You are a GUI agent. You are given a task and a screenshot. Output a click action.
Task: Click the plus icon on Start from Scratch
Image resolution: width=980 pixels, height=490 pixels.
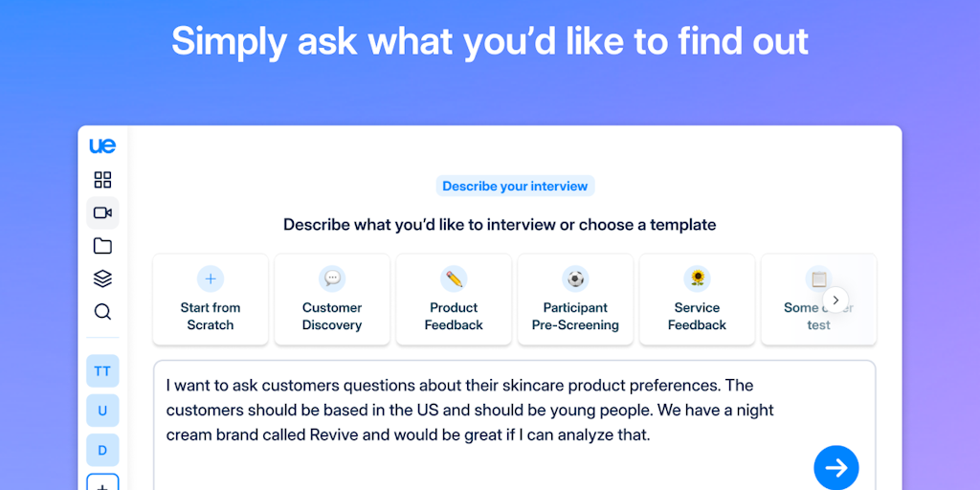[211, 278]
